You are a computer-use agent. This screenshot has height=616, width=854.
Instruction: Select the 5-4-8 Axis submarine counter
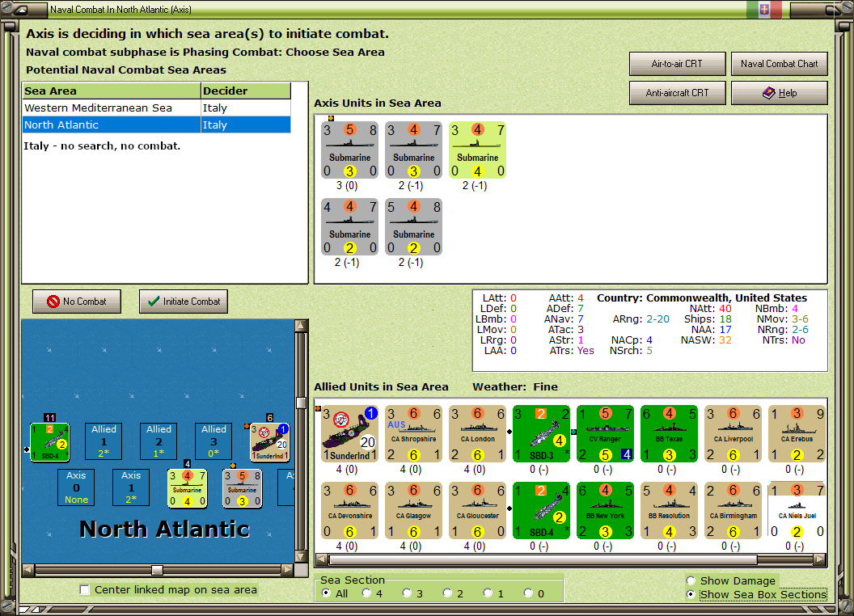(x=413, y=226)
